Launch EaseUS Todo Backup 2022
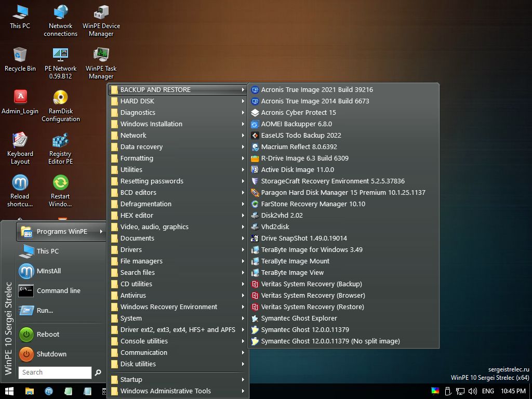 pos(343,136)
